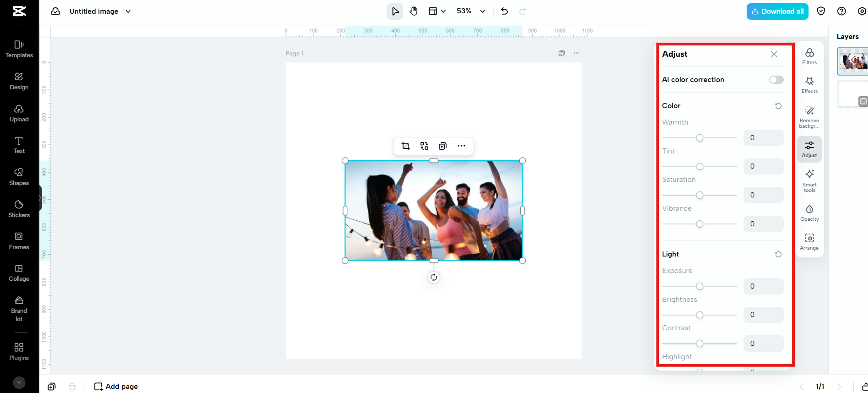Open the canvas layout dropdown
This screenshot has width=868, height=393.
pyautogui.click(x=437, y=11)
